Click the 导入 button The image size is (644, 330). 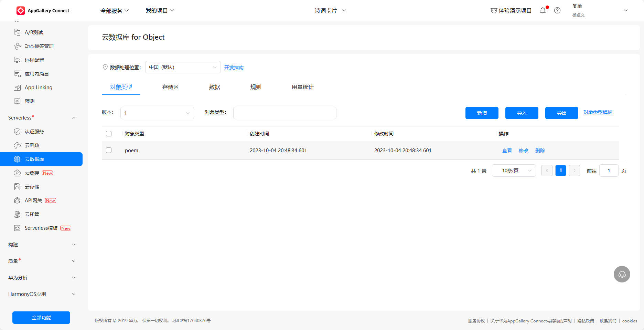522,113
